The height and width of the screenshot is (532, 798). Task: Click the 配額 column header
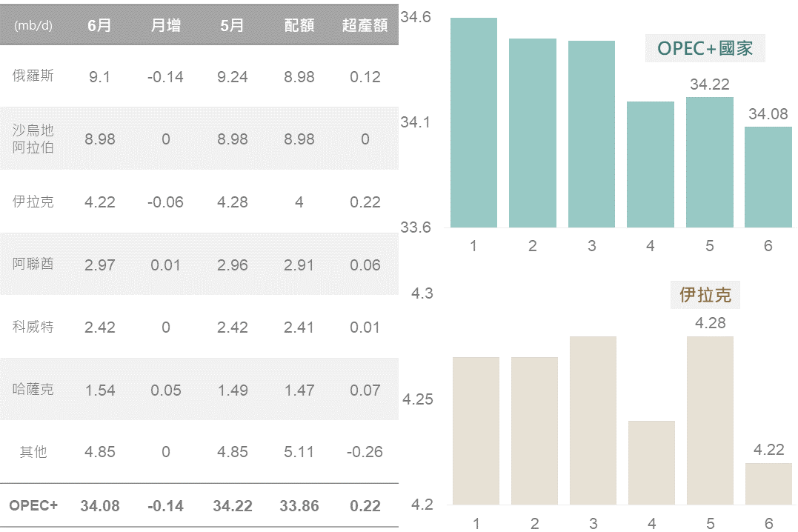299,25
